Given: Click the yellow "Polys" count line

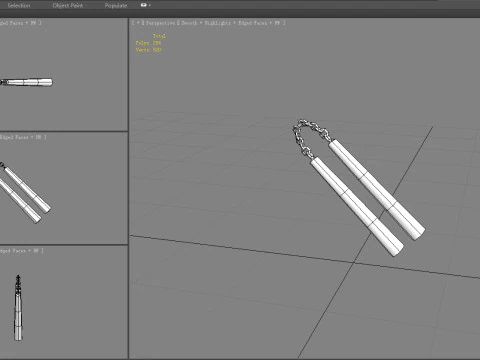Looking at the screenshot, I should [148, 43].
